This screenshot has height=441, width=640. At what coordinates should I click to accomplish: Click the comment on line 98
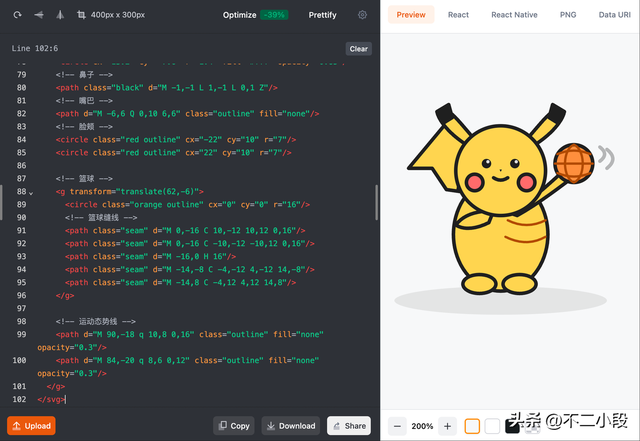(96, 321)
